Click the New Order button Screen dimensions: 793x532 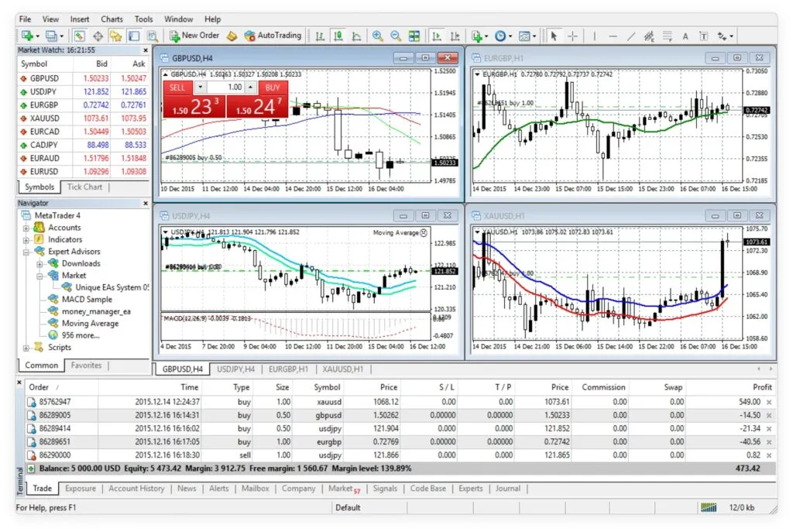194,36
